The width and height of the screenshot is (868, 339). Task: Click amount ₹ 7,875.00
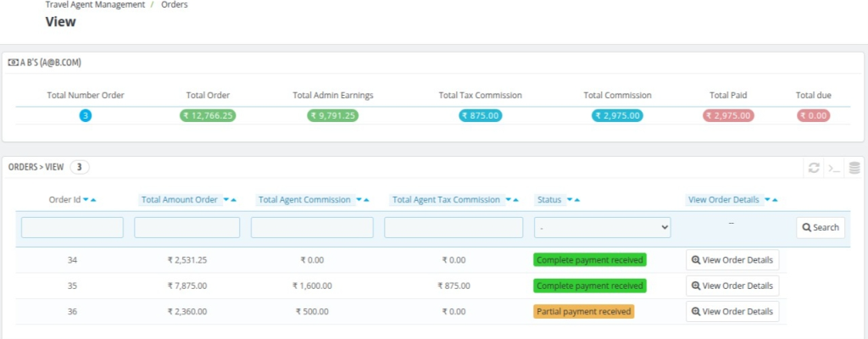187,286
